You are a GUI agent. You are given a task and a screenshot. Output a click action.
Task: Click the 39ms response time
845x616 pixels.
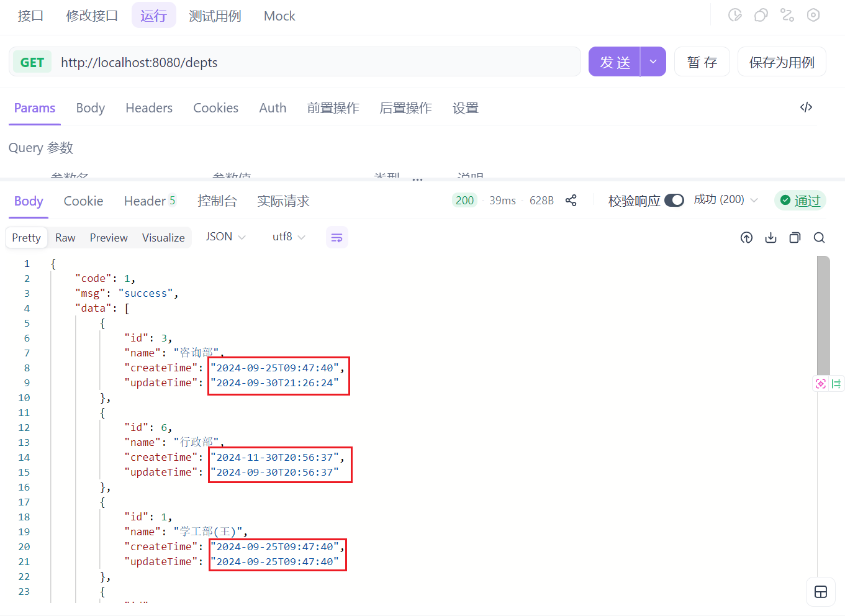[x=502, y=201]
